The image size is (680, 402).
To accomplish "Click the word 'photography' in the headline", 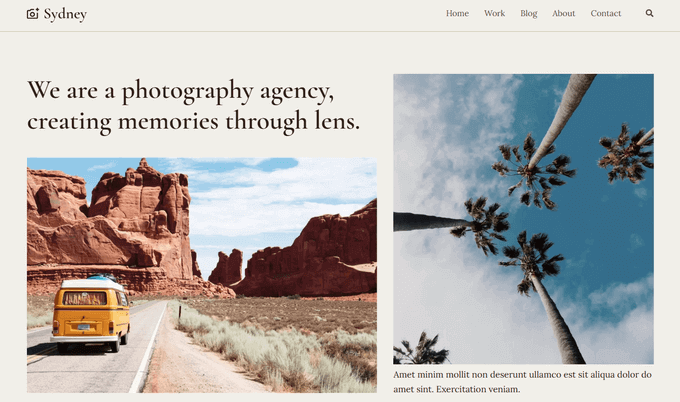I will click(187, 92).
